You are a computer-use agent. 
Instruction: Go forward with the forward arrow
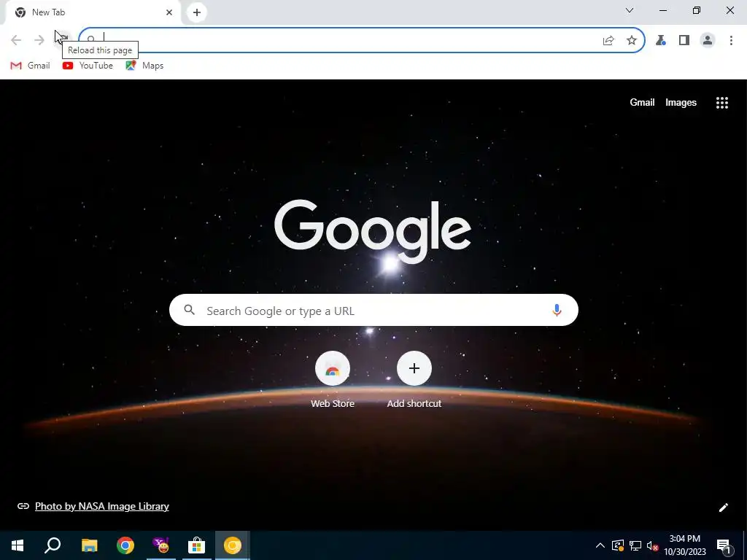pos(39,40)
